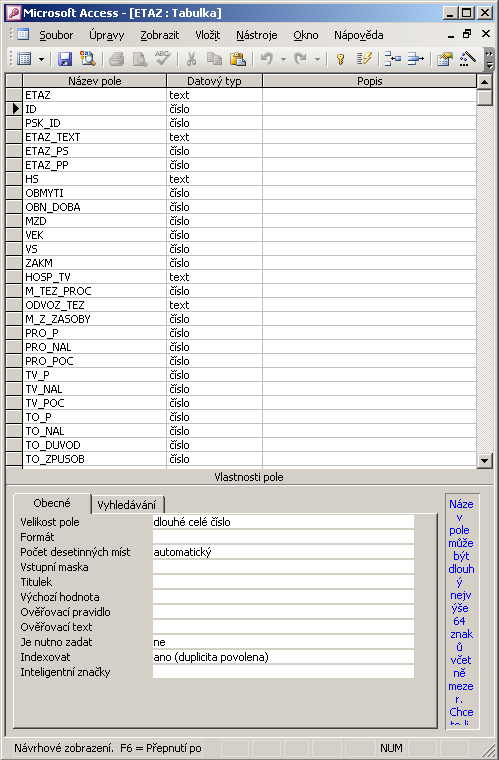Open the Úpravy menu

[x=107, y=35]
